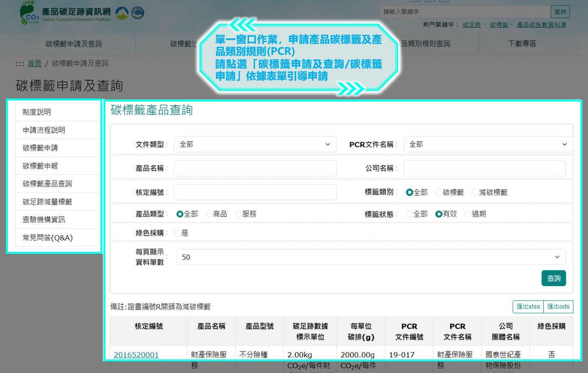Screen dimensions: 588x373
Task: Click the teal 查詢 search button
Action: pos(553,277)
